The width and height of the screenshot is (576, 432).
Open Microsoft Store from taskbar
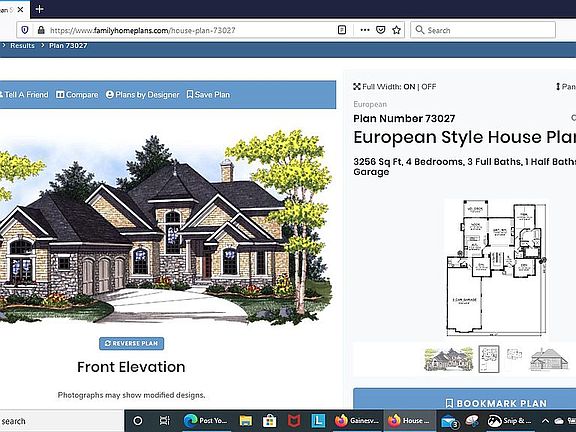coord(269,421)
